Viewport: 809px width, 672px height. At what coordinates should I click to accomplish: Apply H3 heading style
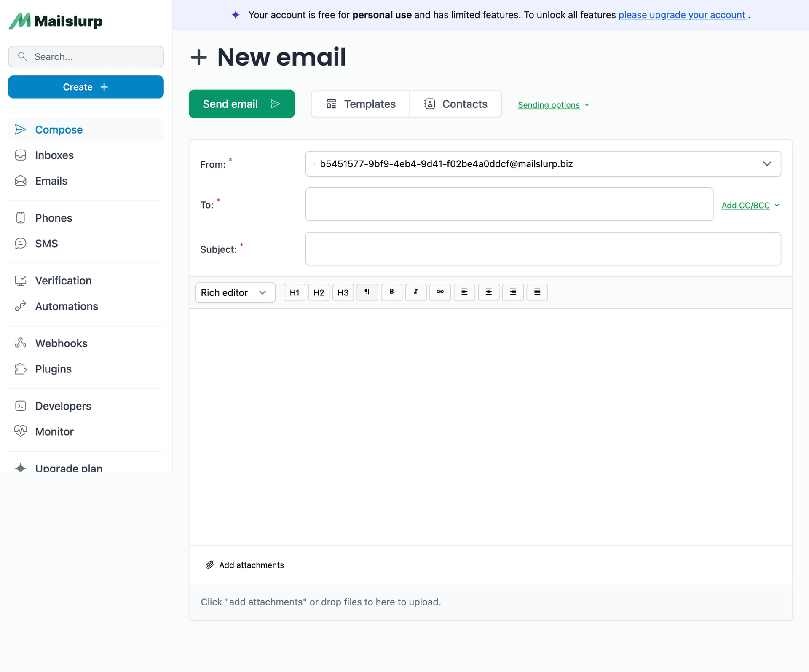(343, 292)
